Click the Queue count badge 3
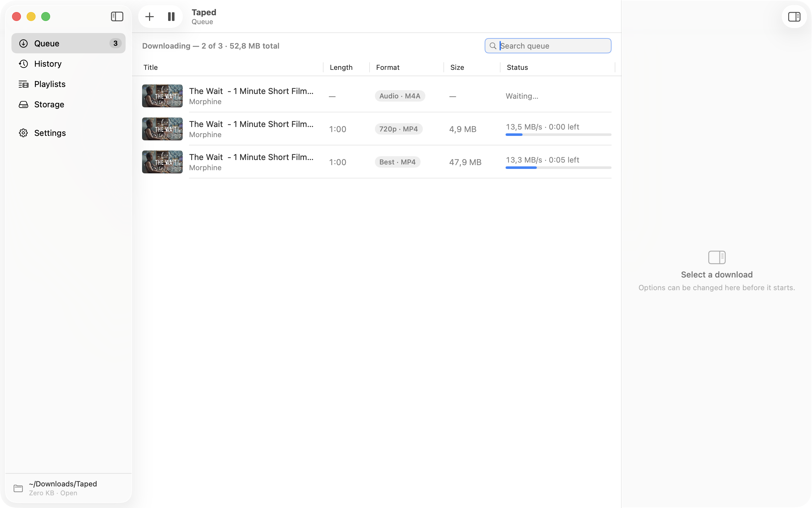This screenshot has height=508, width=812. tap(115, 43)
